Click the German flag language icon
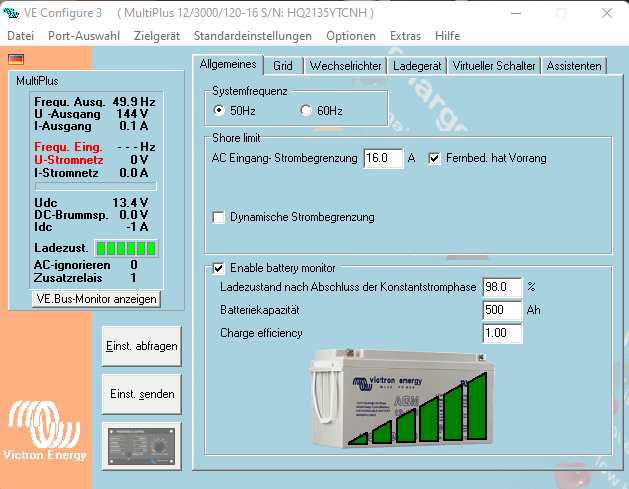Screen dimensions: 629x489 (x=16, y=59)
